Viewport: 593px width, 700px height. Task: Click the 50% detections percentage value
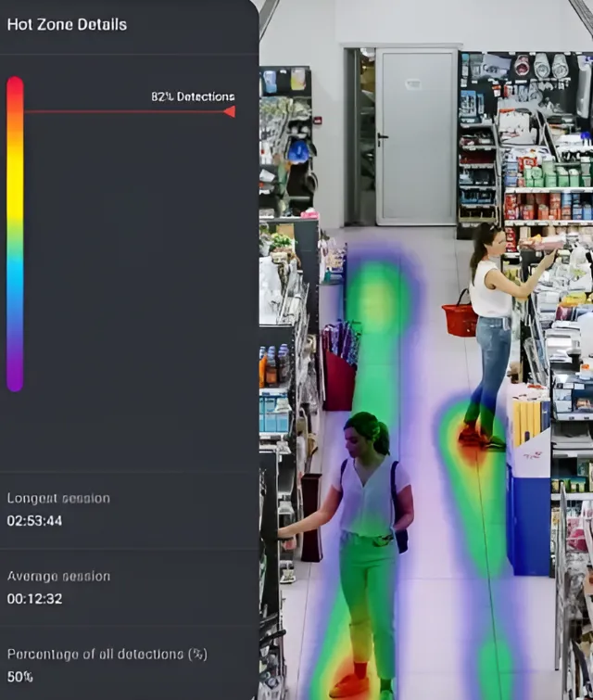tap(19, 677)
